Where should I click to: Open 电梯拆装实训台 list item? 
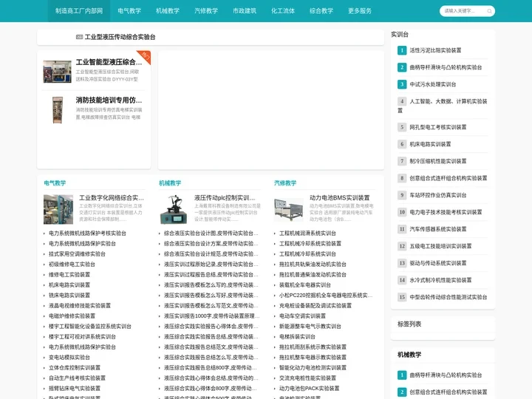click(x=297, y=337)
